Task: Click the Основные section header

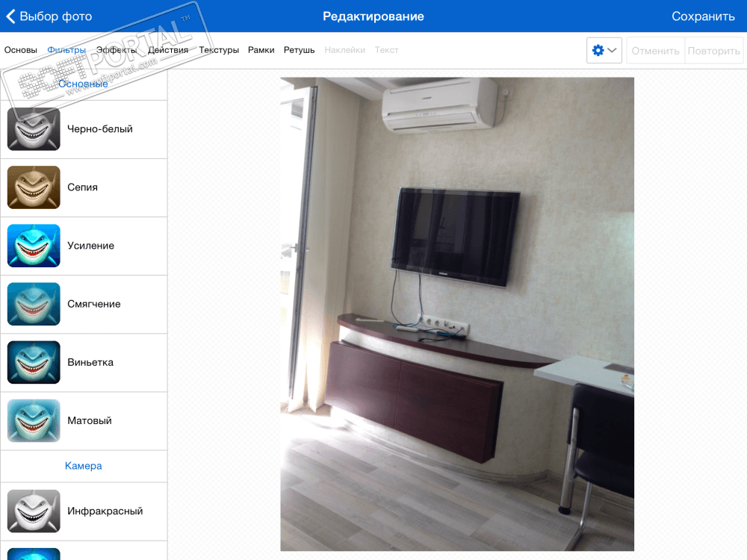Action: (x=84, y=84)
